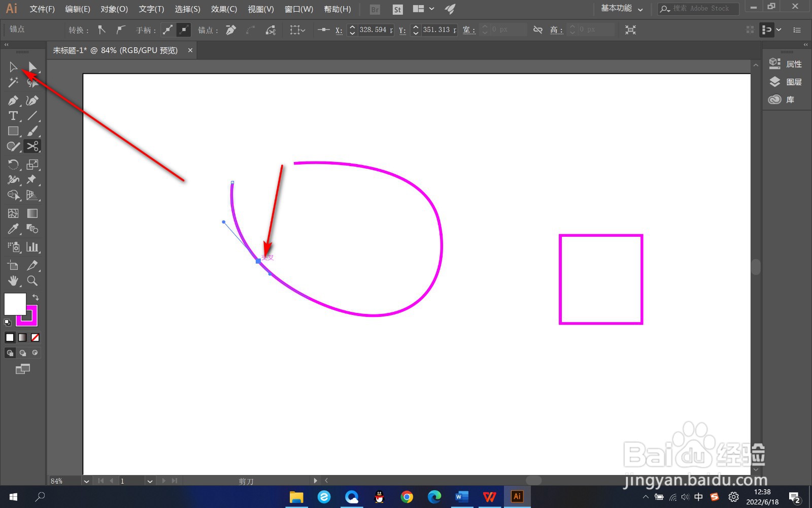
Task: Open the 对象(O) menu
Action: click(x=114, y=9)
